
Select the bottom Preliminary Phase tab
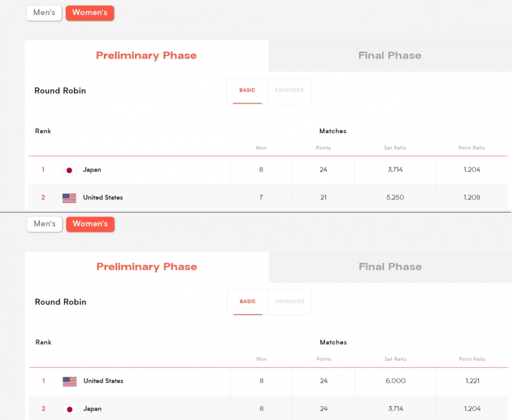[x=147, y=267]
